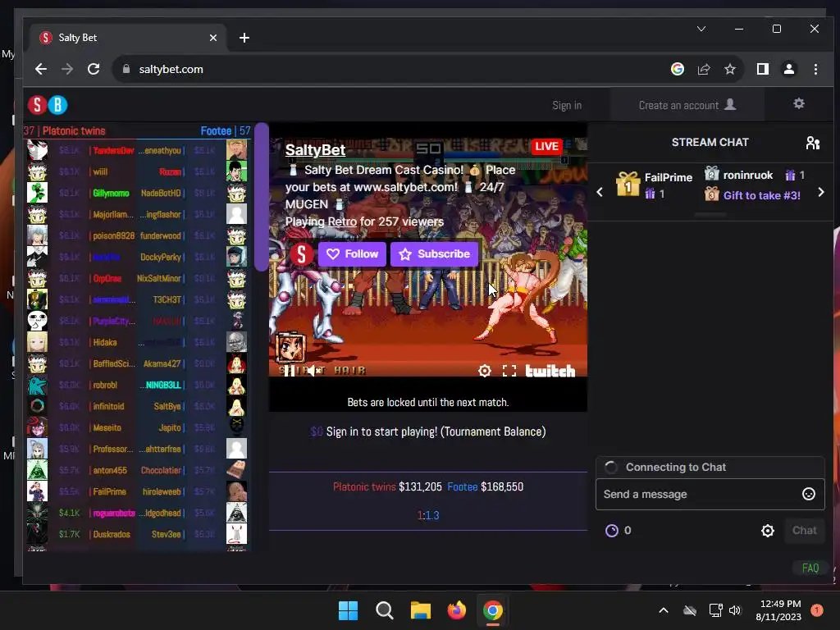Click the SaltyBet channel avatar

pyautogui.click(x=301, y=254)
